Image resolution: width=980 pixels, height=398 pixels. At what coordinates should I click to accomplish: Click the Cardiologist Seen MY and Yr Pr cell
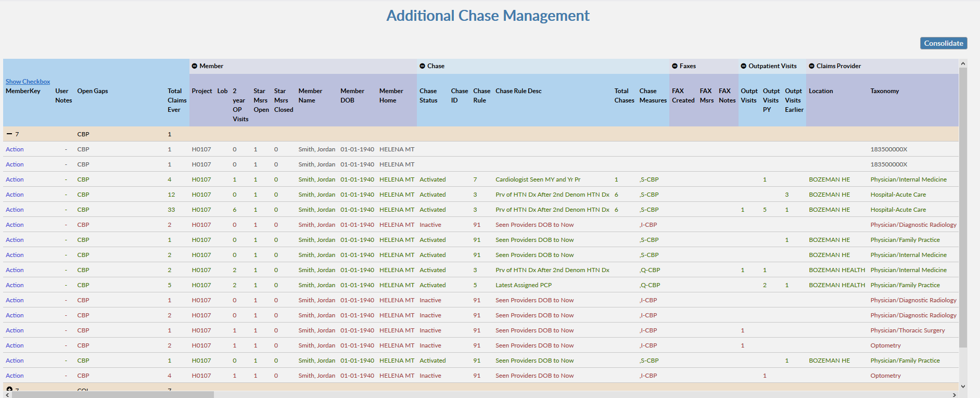tap(538, 179)
